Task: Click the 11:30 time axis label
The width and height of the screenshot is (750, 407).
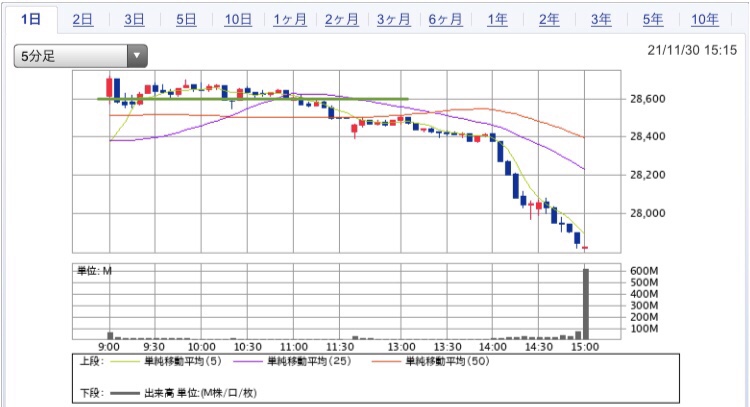Action: (x=340, y=347)
